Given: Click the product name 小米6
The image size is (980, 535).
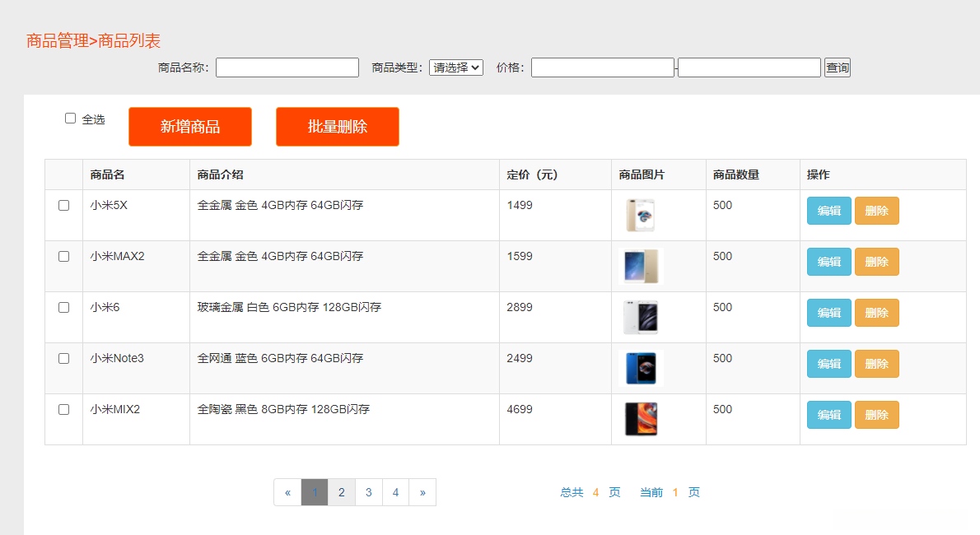Looking at the screenshot, I should coord(105,308).
